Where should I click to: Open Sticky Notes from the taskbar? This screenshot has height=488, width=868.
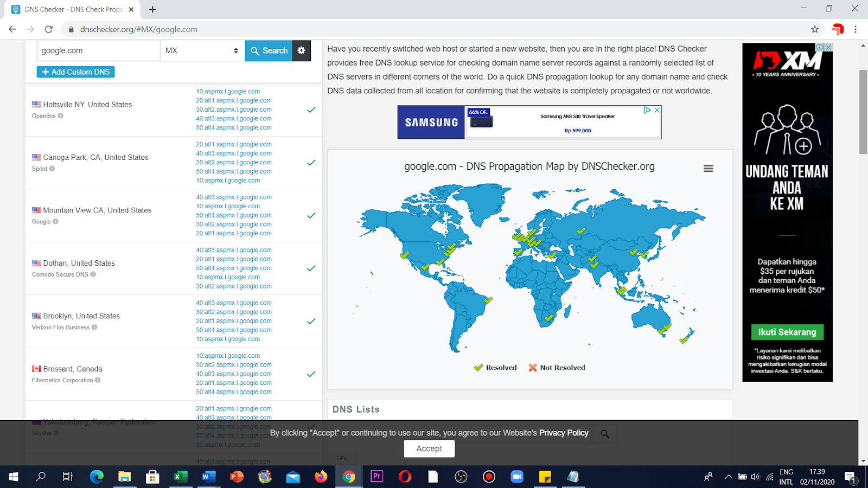pyautogui.click(x=545, y=477)
